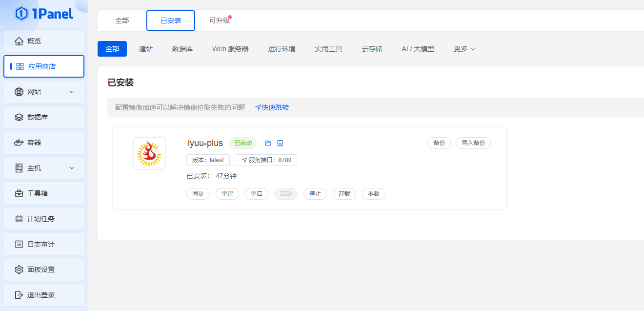Viewport: 644px width, 311px height.
Task: Click the disabled 启动 button
Action: pos(286,194)
